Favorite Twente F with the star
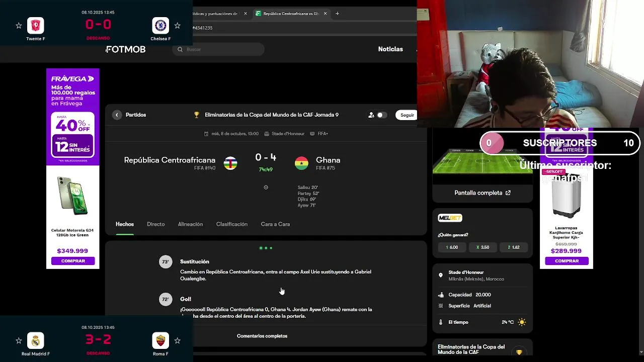 coord(19,25)
